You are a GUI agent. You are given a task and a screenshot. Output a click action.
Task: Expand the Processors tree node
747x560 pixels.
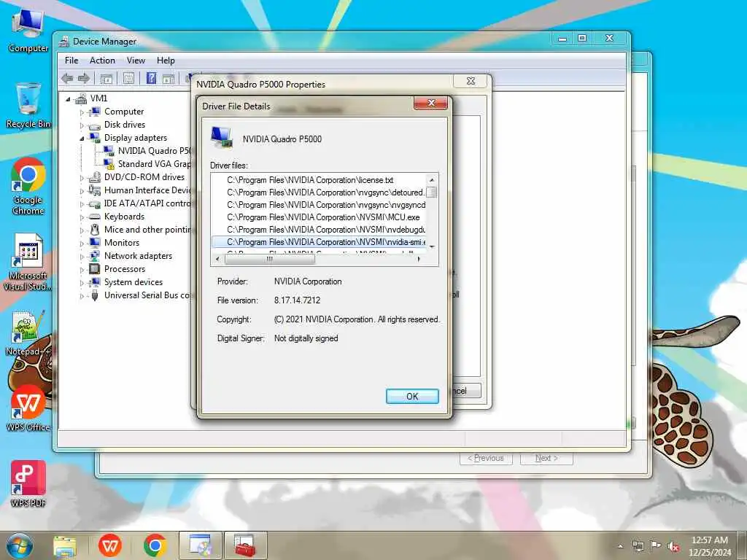pyautogui.click(x=82, y=270)
